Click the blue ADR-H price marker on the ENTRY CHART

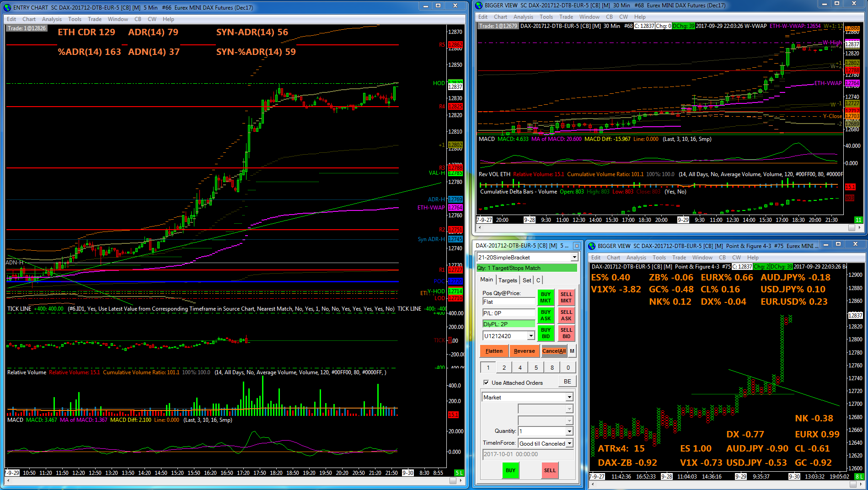[455, 199]
